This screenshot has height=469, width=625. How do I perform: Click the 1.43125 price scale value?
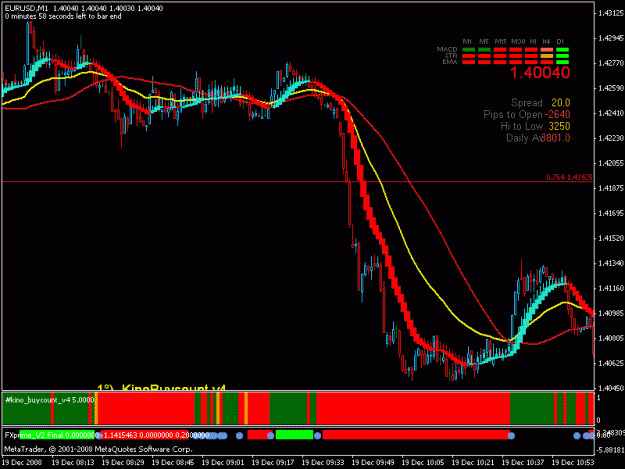[x=610, y=13]
